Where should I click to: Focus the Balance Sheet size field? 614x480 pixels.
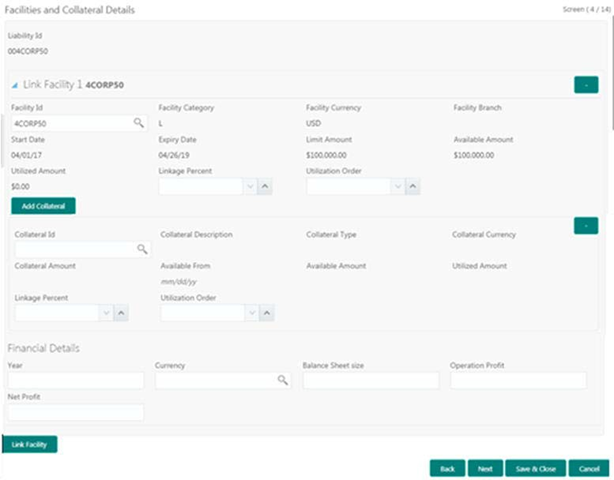pos(371,381)
